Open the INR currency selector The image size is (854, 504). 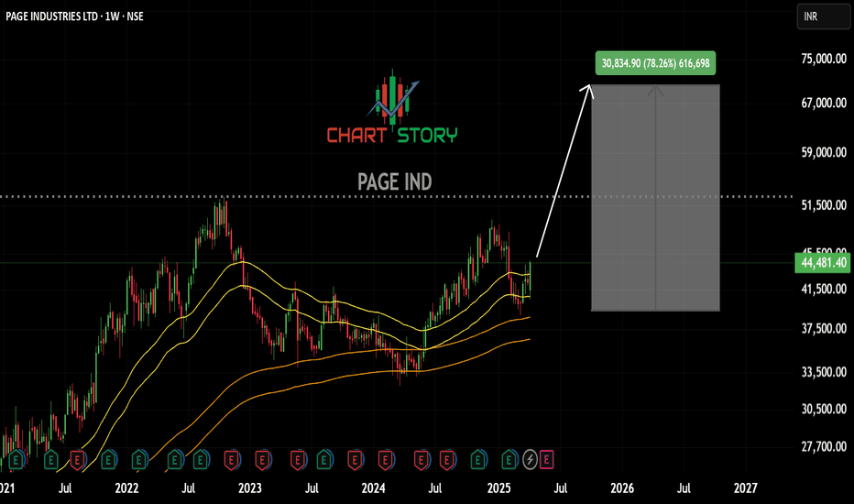[823, 16]
